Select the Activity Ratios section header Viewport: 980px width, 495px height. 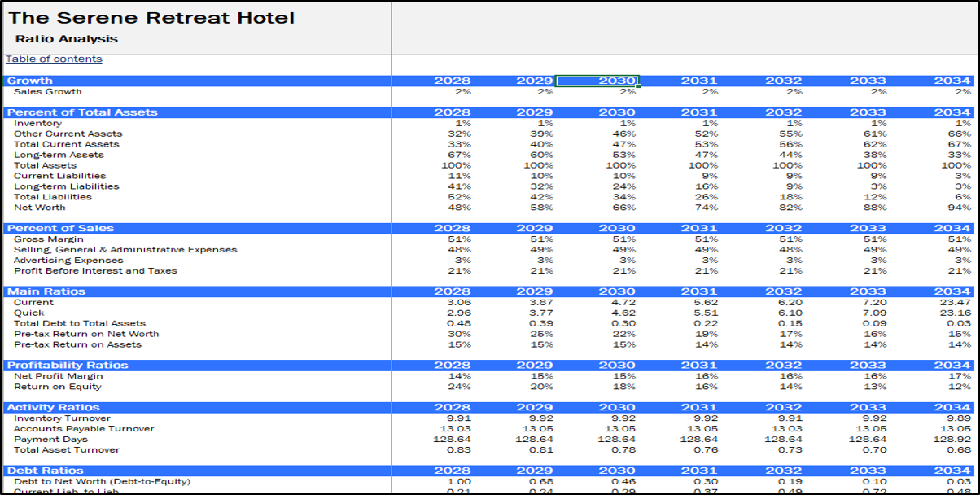(54, 408)
